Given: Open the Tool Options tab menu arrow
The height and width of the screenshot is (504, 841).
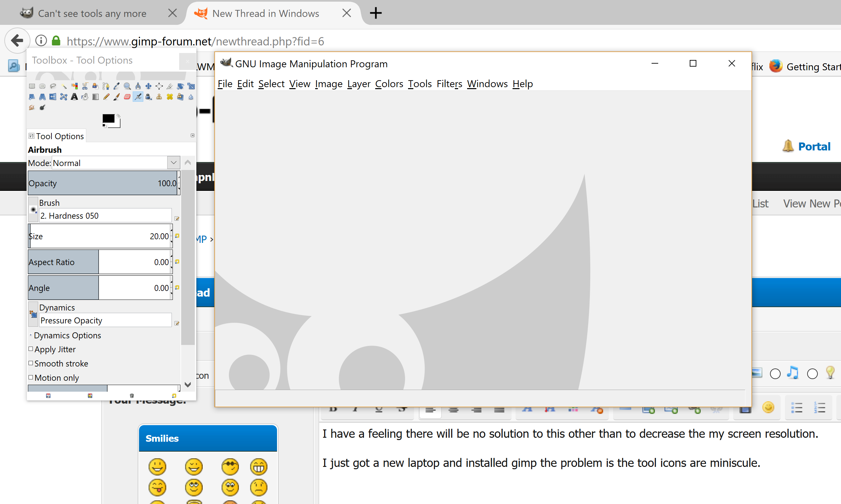Looking at the screenshot, I should click(x=192, y=136).
